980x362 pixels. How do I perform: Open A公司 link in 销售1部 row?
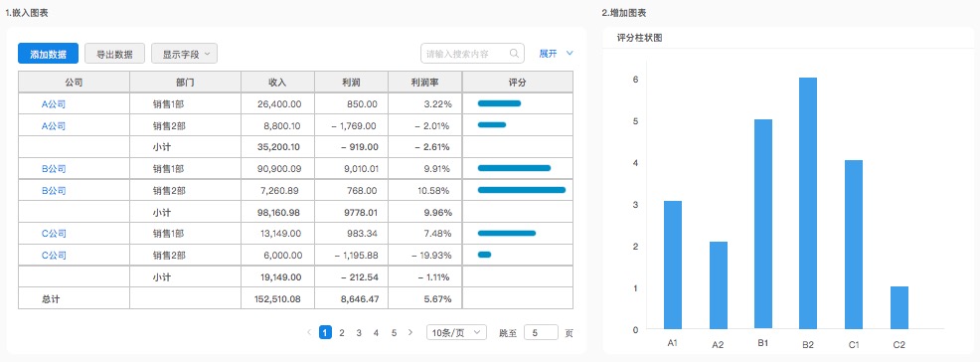pos(53,104)
